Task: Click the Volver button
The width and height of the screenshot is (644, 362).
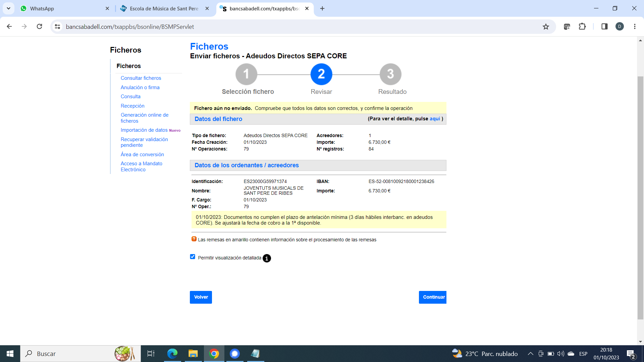Action: [x=201, y=297]
